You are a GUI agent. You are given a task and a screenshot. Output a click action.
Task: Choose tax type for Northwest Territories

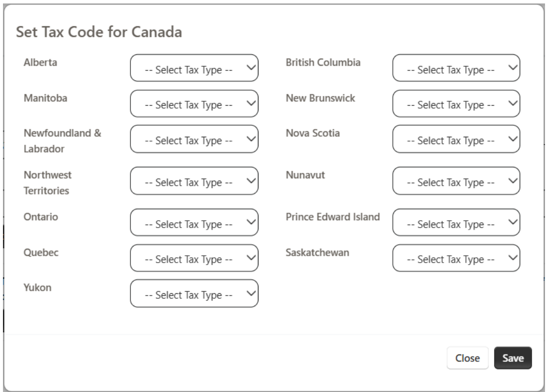pyautogui.click(x=194, y=181)
